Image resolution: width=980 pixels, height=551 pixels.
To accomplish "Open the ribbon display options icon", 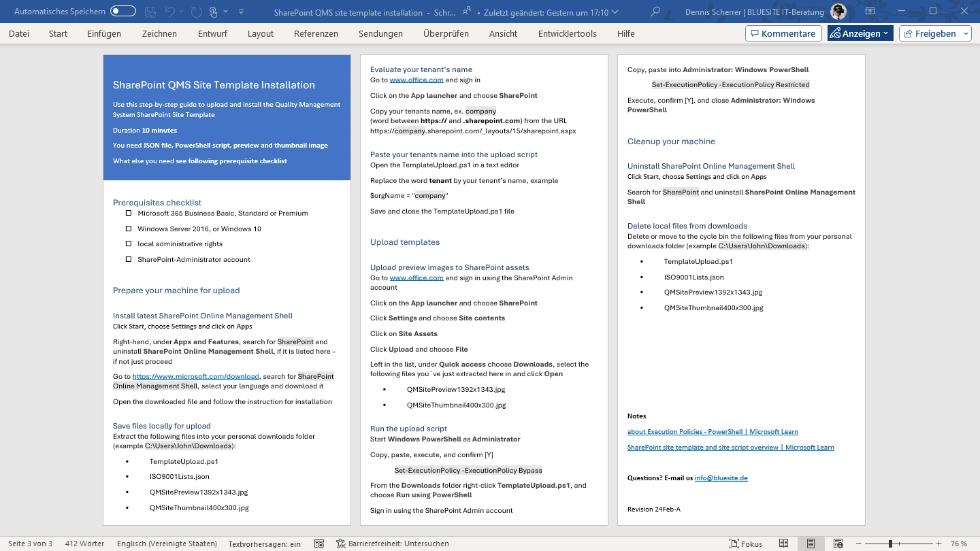I will [869, 12].
